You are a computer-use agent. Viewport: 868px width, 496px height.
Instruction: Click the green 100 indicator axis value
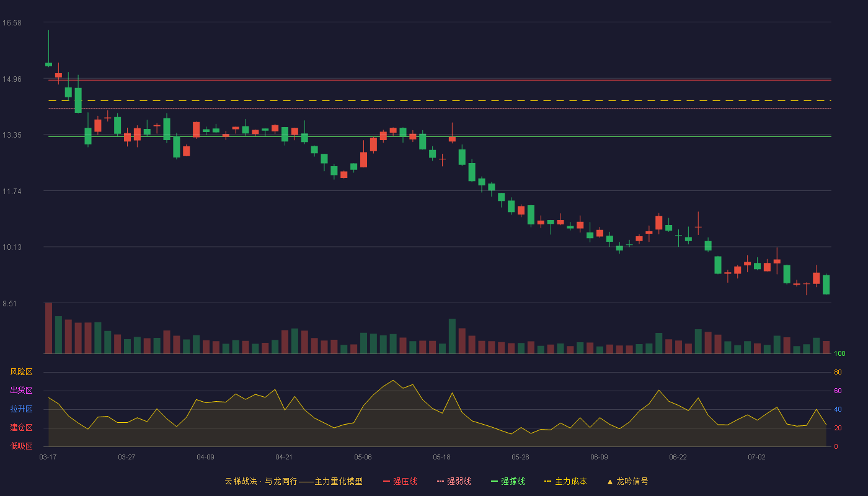pyautogui.click(x=839, y=354)
